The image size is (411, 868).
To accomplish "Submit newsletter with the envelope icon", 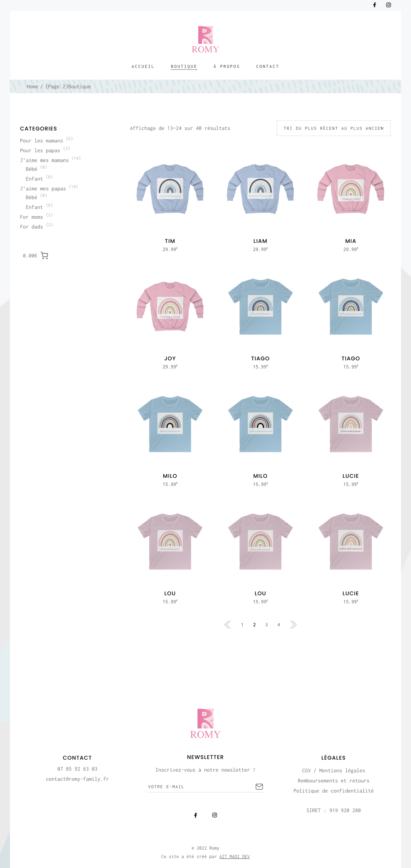I will [x=259, y=786].
